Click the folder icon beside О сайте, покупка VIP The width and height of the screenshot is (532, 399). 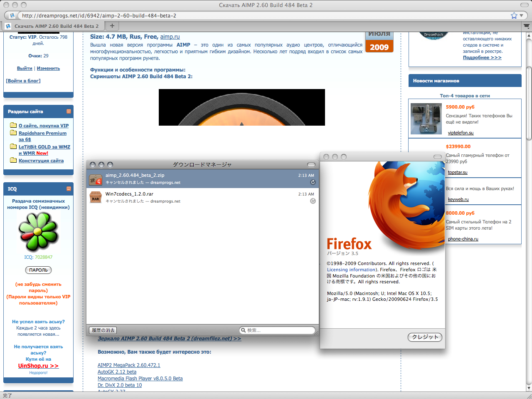point(13,125)
